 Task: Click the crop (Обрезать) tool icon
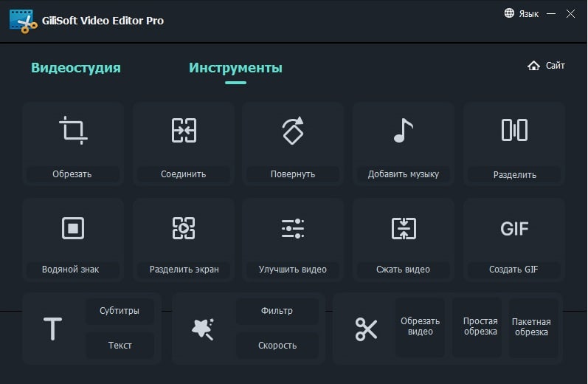(73, 130)
